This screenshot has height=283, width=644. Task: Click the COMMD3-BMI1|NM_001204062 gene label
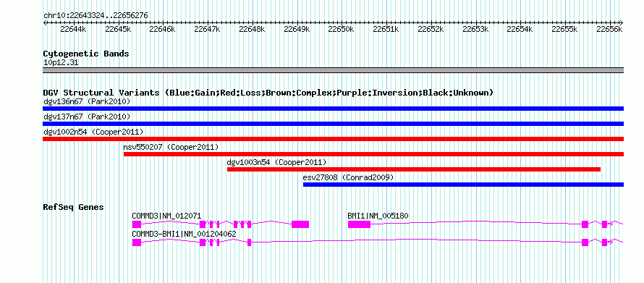click(184, 234)
